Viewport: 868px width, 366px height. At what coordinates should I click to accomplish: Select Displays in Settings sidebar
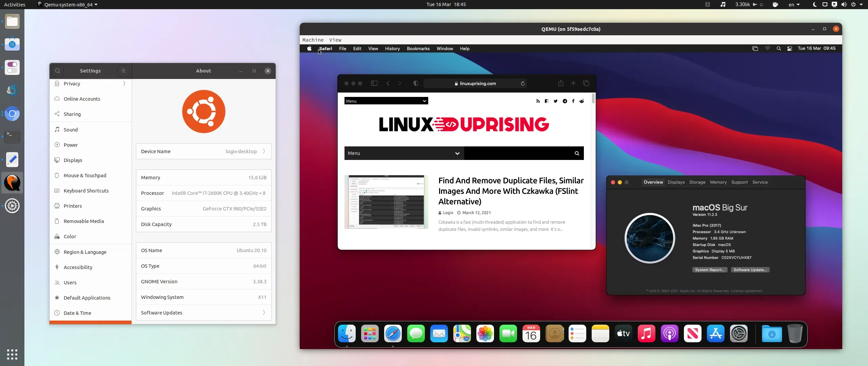tap(91, 160)
